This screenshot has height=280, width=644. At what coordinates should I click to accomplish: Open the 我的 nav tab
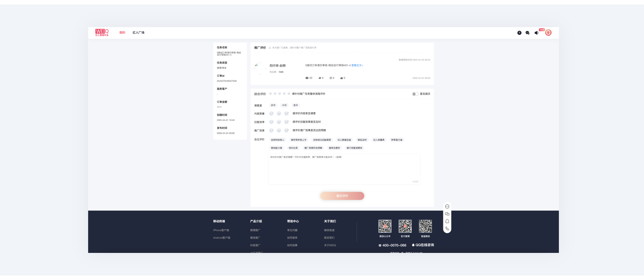point(122,33)
